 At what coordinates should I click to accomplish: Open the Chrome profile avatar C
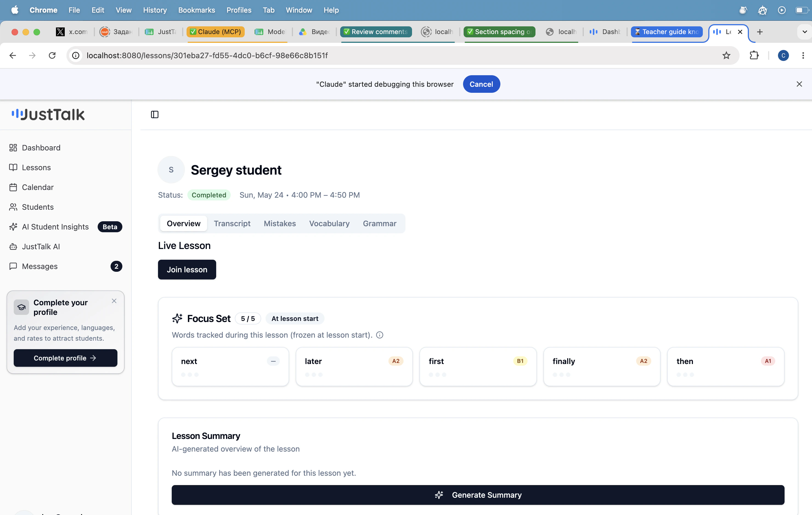click(x=783, y=55)
